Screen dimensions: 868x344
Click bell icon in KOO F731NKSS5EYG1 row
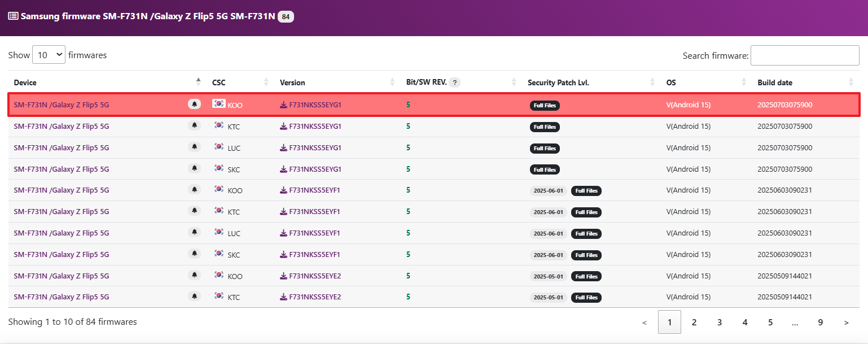[x=195, y=104]
